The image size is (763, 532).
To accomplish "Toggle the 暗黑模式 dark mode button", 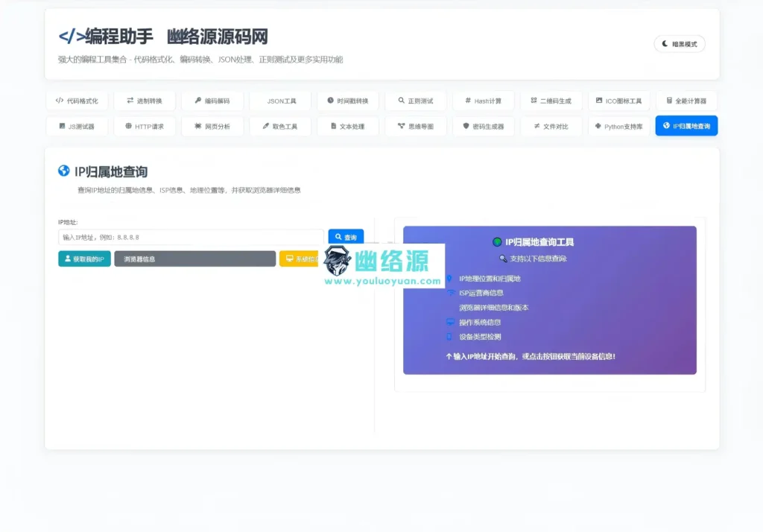I will 680,44.
